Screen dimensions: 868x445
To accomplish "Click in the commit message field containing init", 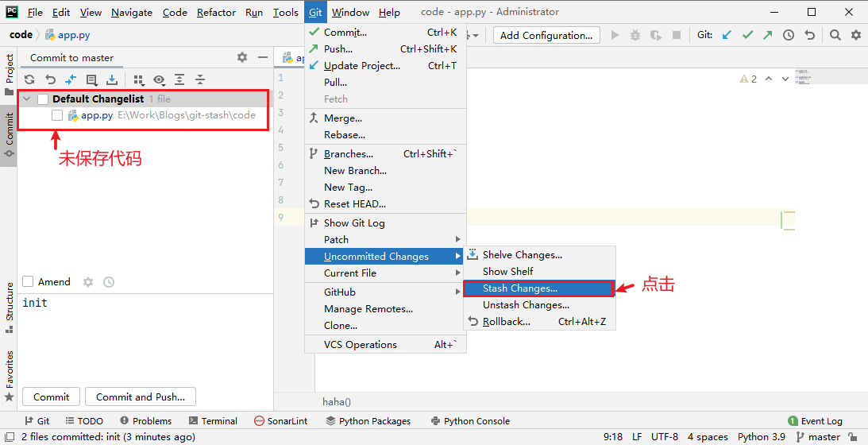I will pos(143,334).
